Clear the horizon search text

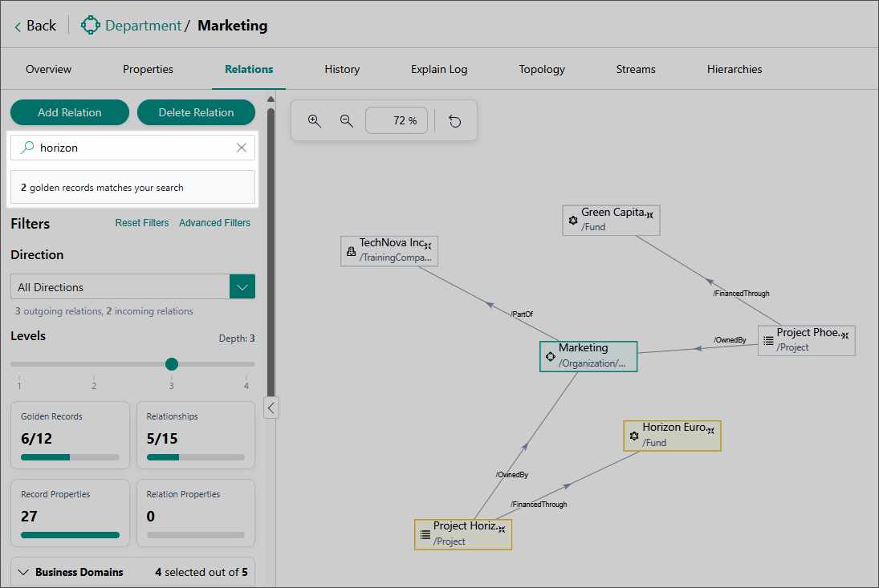242,148
